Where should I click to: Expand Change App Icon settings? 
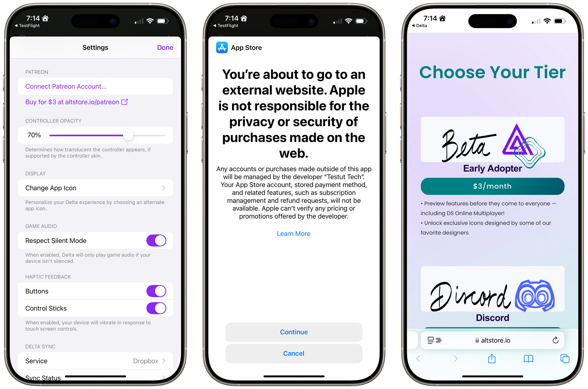[x=96, y=188]
